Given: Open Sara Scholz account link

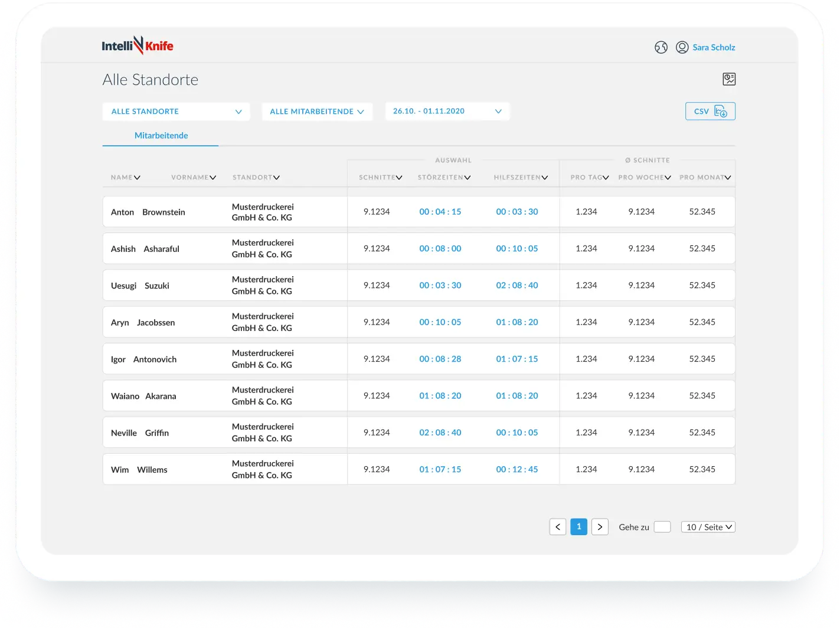Looking at the screenshot, I should [x=714, y=47].
